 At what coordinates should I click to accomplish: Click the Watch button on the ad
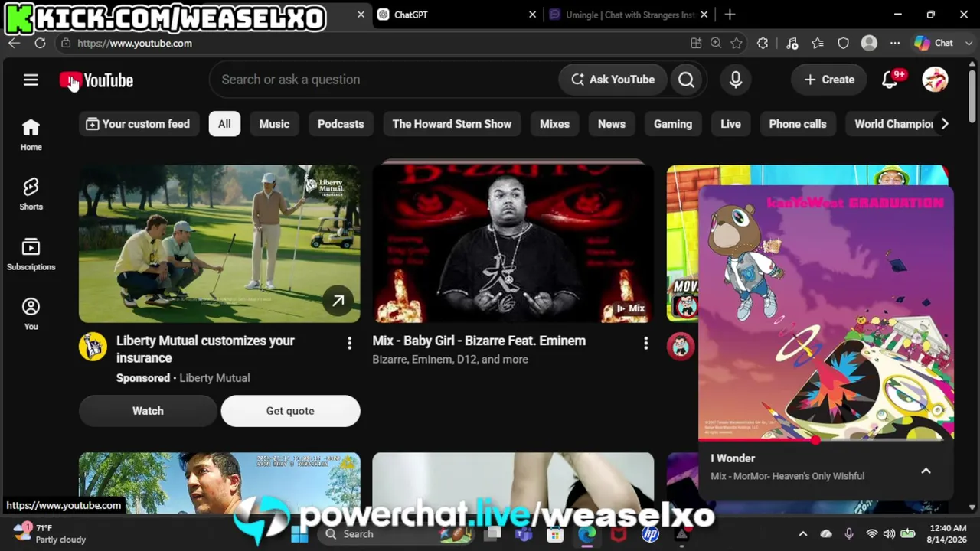tap(148, 411)
